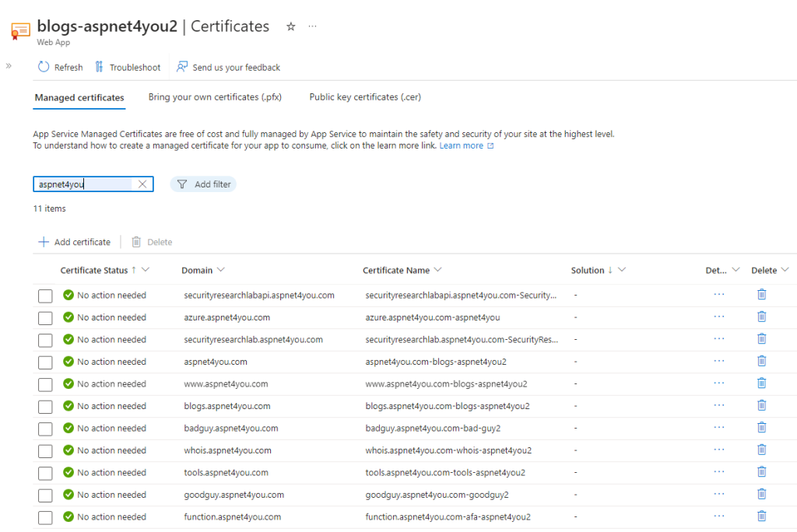Click the favorite star icon beside Certificates
797x532 pixels.
pyautogui.click(x=291, y=26)
